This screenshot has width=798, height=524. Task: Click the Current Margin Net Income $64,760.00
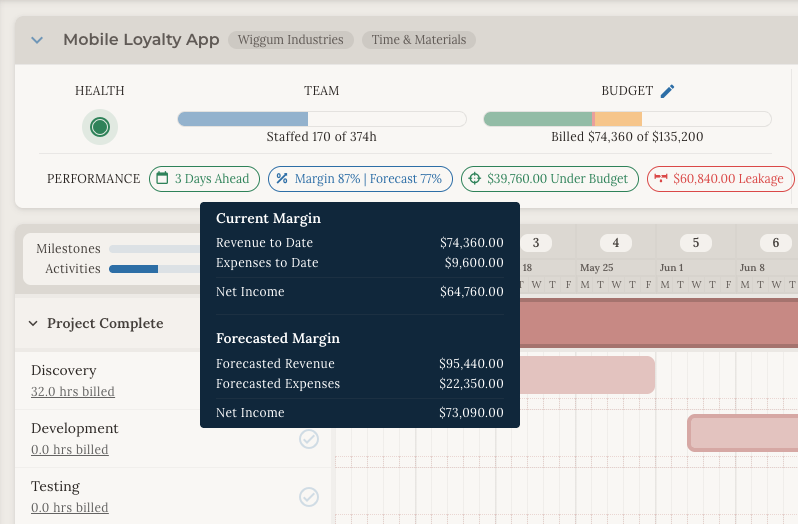472,292
